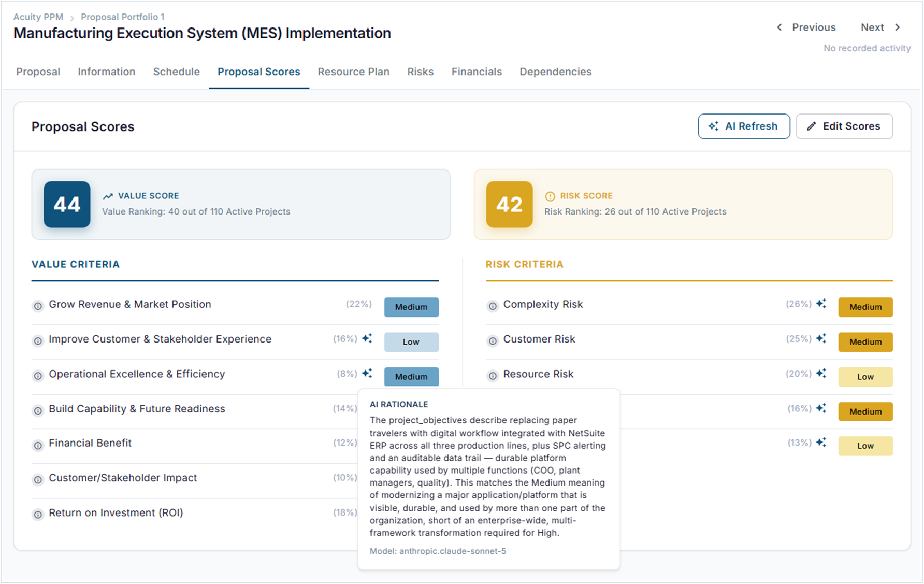The image size is (924, 584).
Task: Click the Customer/Stakeholder Impact label
Action: pos(123,478)
